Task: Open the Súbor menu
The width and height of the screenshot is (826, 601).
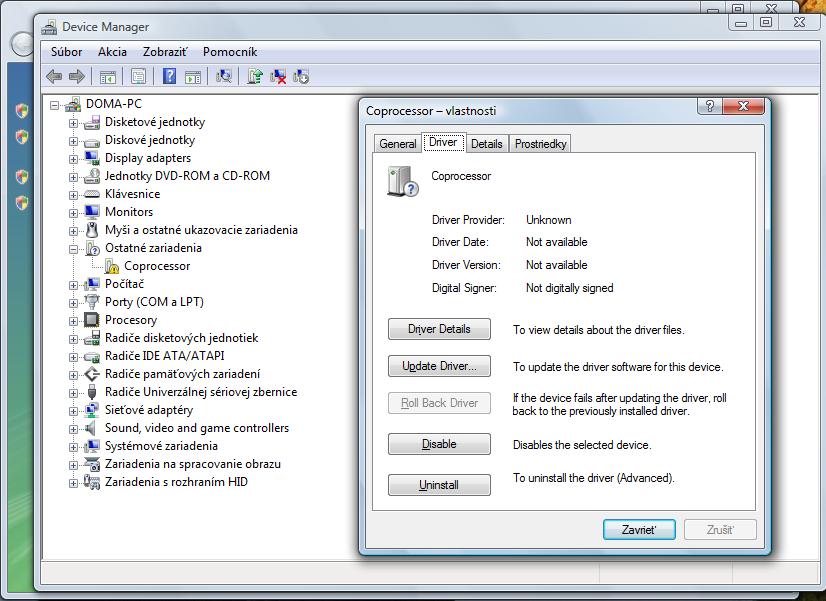Action: point(66,52)
